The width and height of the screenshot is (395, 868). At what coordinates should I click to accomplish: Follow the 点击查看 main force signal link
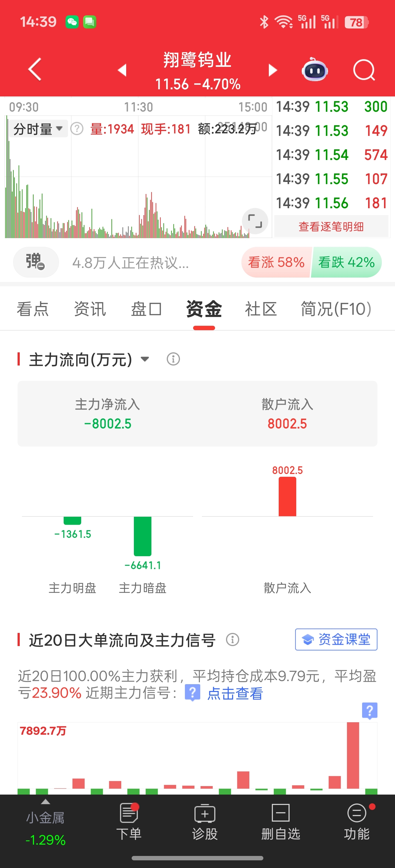click(x=235, y=694)
